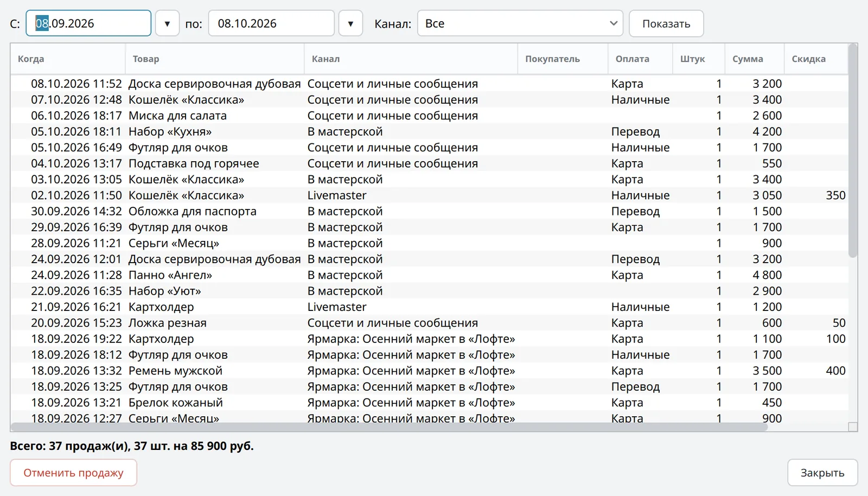
Task: Select the row dated 03.10.2026 13:05
Action: click(x=429, y=179)
